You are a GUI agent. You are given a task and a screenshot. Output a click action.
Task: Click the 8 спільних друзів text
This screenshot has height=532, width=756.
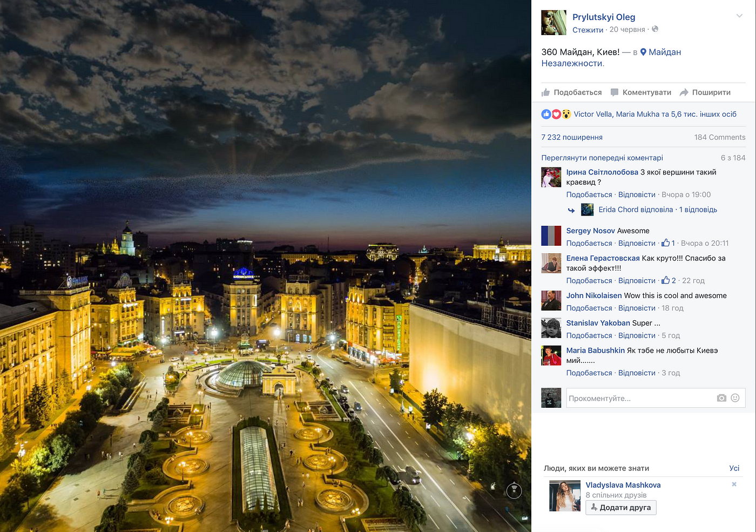coord(616,495)
